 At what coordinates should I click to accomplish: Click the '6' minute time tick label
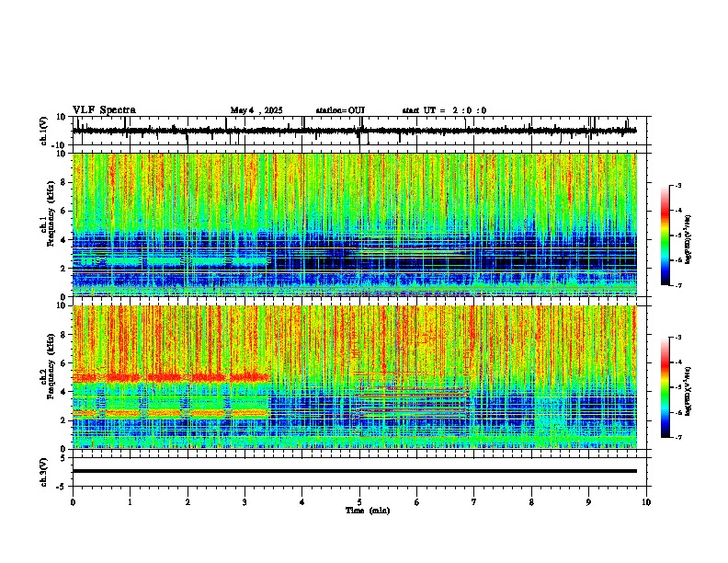(417, 502)
